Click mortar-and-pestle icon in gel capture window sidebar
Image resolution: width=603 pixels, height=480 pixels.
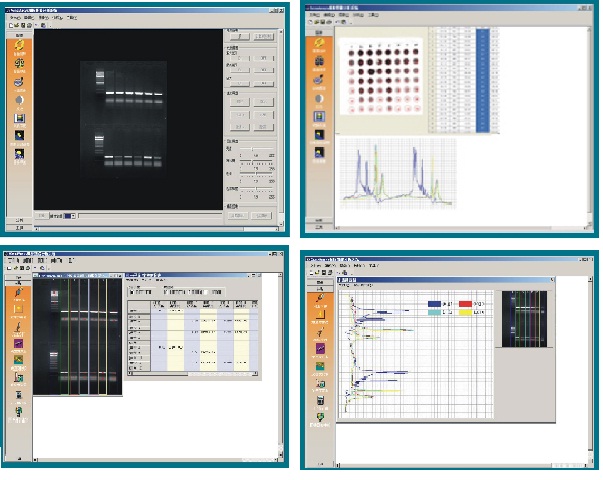19,82
